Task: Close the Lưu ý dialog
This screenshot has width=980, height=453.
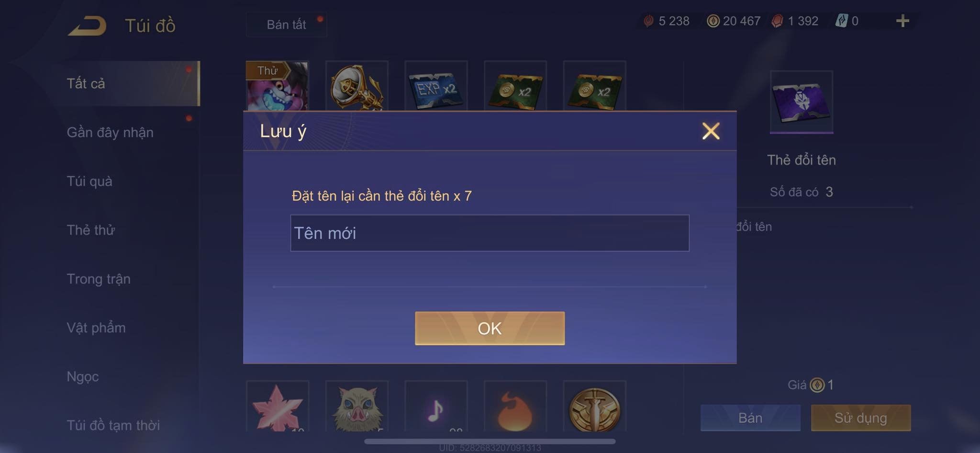Action: coord(711,131)
